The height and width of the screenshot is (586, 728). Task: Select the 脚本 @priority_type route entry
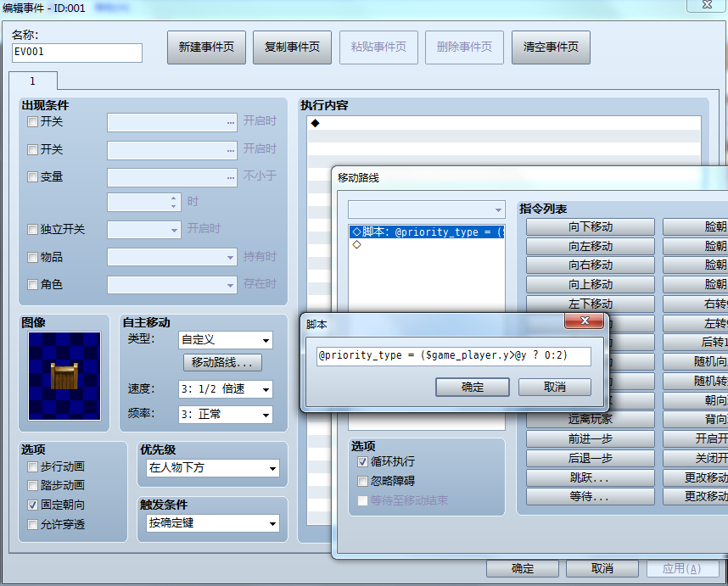pos(427,232)
